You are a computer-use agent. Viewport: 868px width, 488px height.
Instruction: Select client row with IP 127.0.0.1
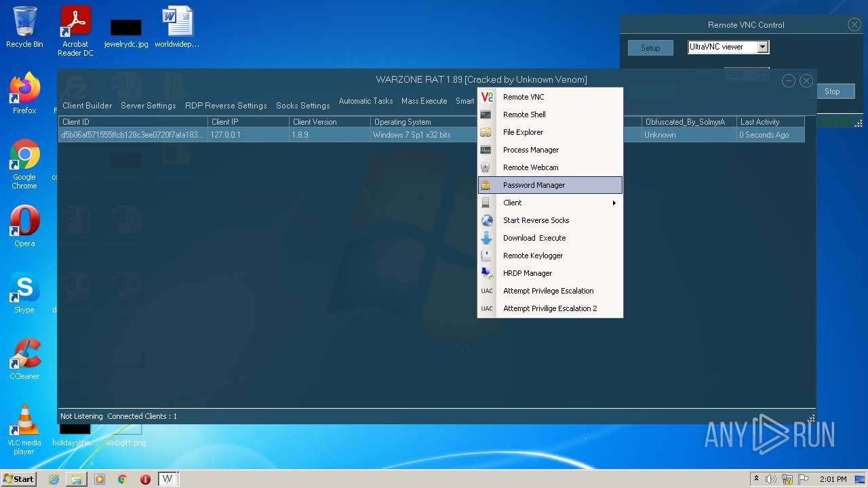coord(431,135)
